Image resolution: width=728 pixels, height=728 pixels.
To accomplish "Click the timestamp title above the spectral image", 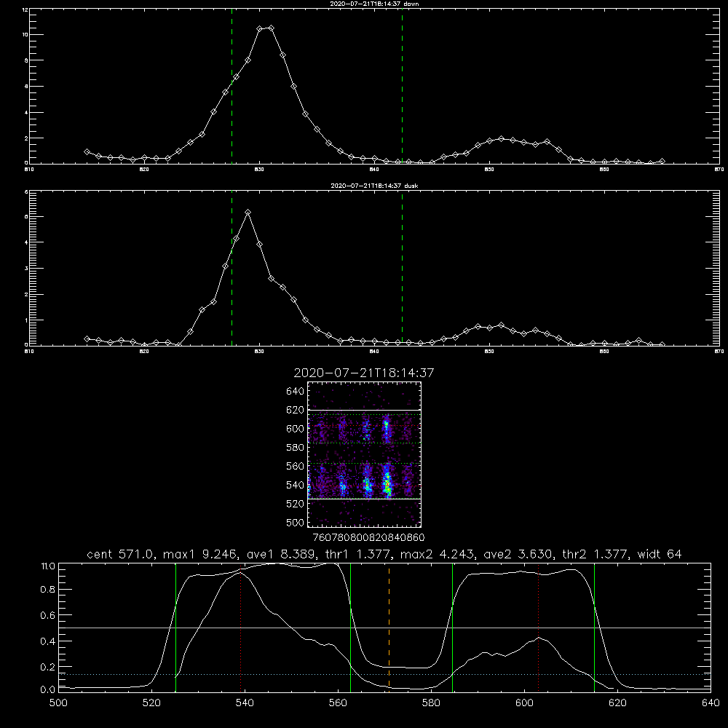I will [364, 373].
